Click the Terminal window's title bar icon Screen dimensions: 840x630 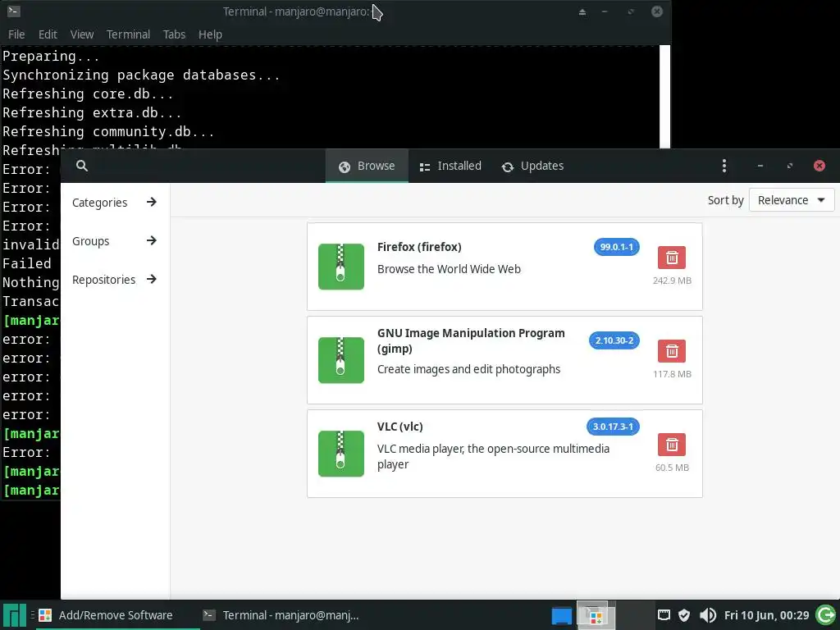pos(13,11)
